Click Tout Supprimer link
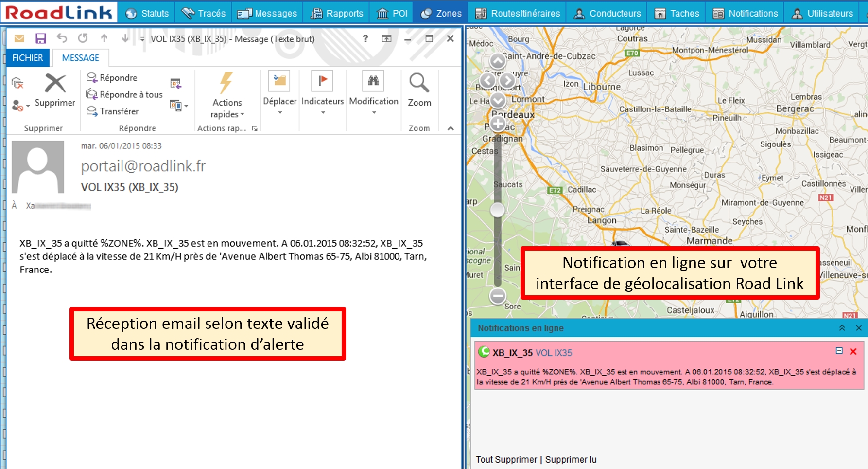Image resolution: width=868 pixels, height=469 pixels. 506,459
